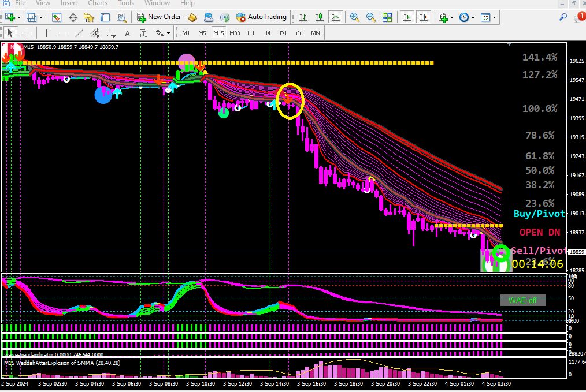Click the cloud server icon
586x392 pixels.
click(209, 17)
